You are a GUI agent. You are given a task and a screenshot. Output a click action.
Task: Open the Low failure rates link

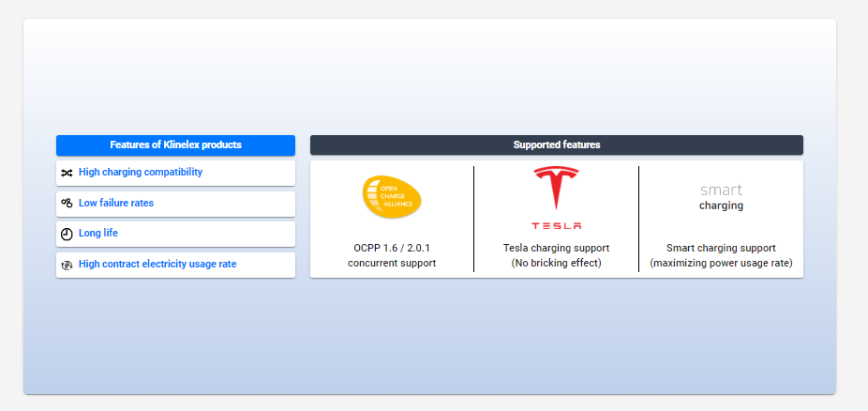click(x=115, y=203)
